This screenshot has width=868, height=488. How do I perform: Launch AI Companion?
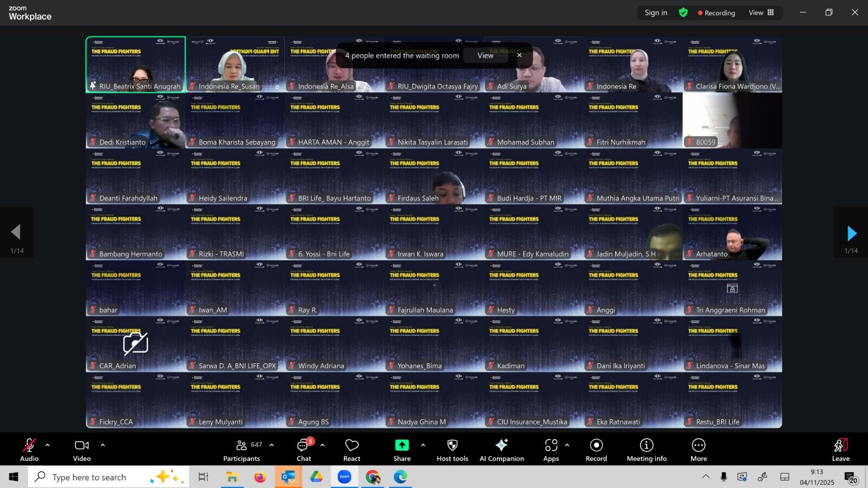click(501, 450)
